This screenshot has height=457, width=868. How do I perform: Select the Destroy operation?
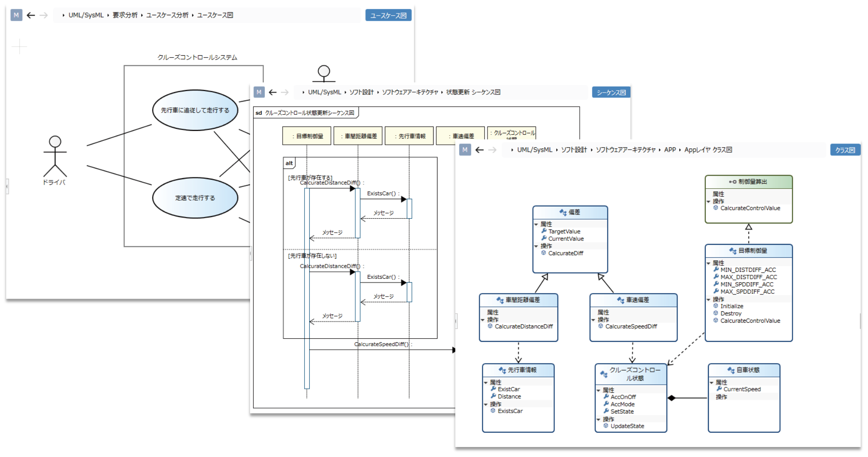(731, 314)
